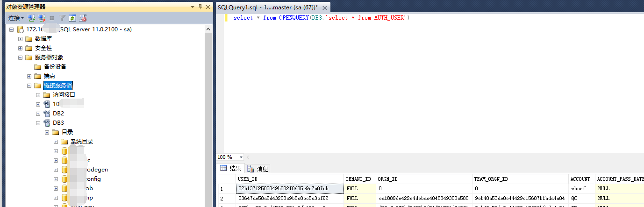The image size is (644, 207).
Task: Select the DB2 linked server icon
Action: tap(47, 114)
